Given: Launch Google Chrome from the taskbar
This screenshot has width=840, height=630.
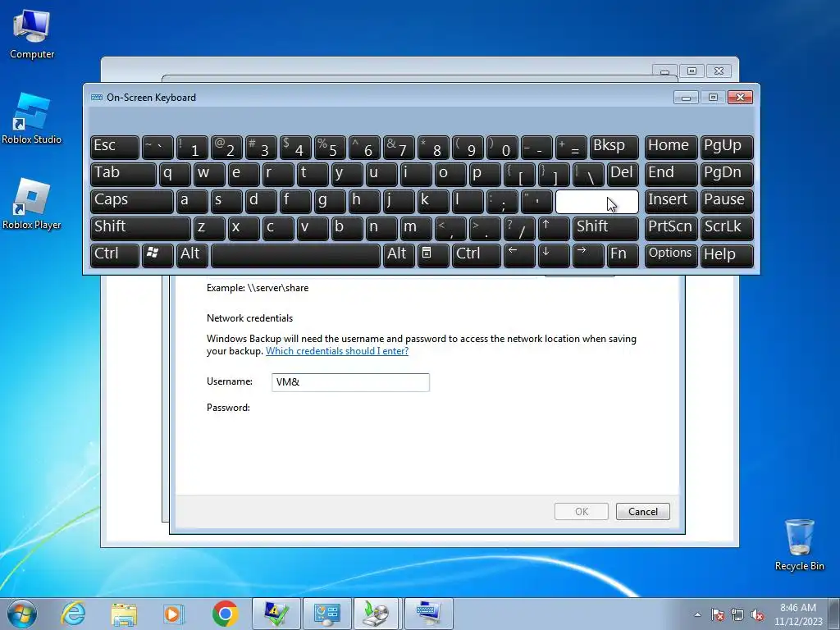Looking at the screenshot, I should 225,614.
